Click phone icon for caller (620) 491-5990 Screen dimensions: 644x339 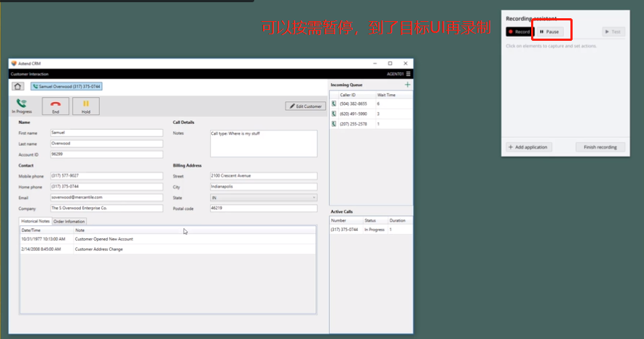point(334,114)
